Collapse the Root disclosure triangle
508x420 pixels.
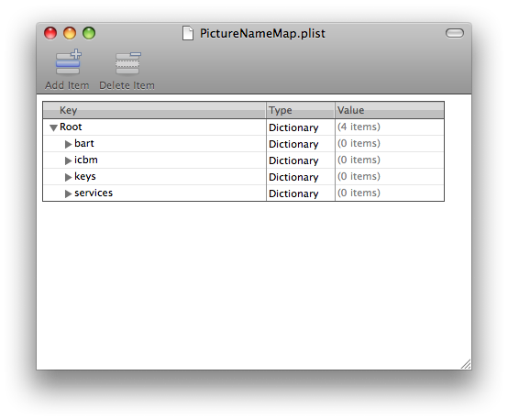(53, 127)
